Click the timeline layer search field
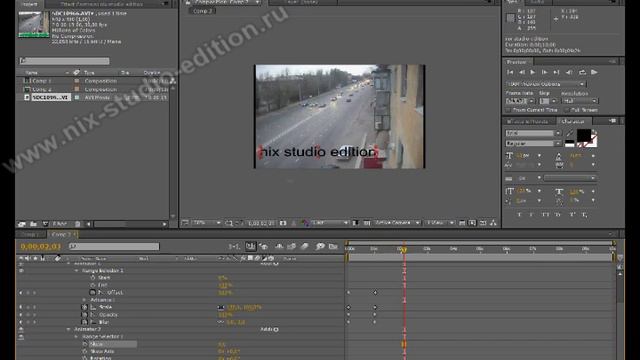The height and width of the screenshot is (360, 640). (x=114, y=246)
